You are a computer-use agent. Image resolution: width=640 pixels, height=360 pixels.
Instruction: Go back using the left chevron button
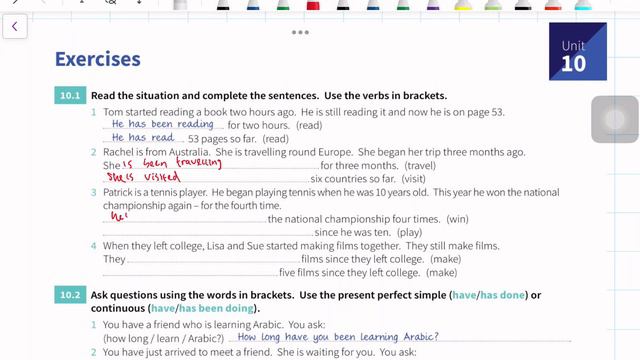click(15, 27)
